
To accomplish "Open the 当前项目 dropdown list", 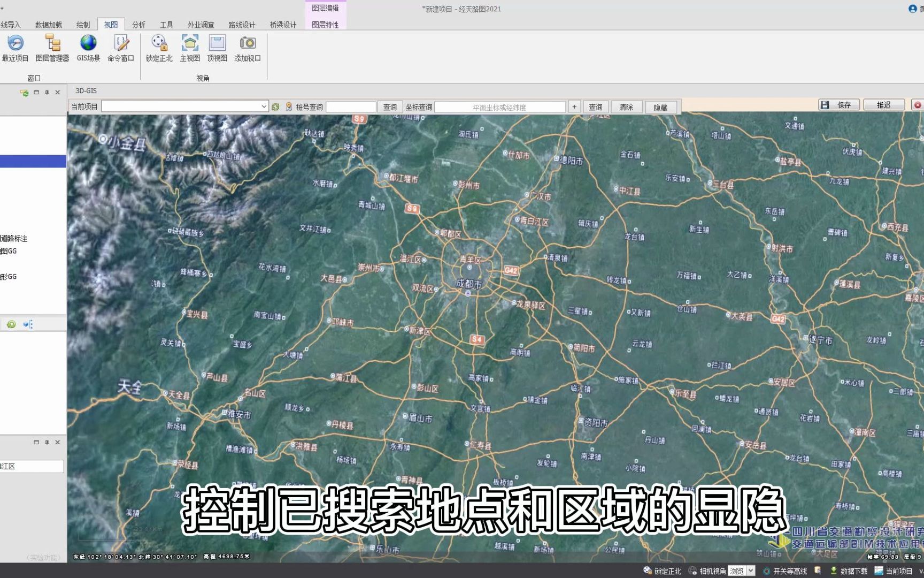I will pos(264,106).
